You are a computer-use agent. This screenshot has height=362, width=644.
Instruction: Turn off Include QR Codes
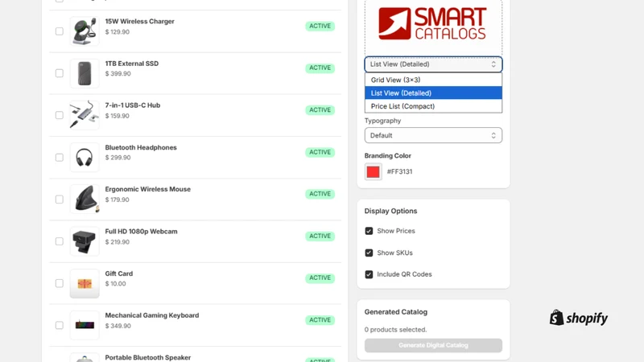pyautogui.click(x=369, y=274)
